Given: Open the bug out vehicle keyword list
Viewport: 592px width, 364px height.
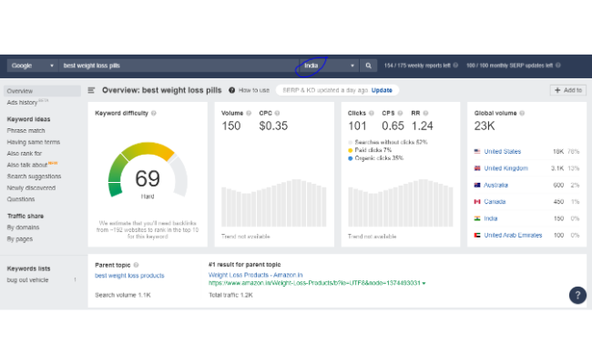Looking at the screenshot, I should (27, 280).
